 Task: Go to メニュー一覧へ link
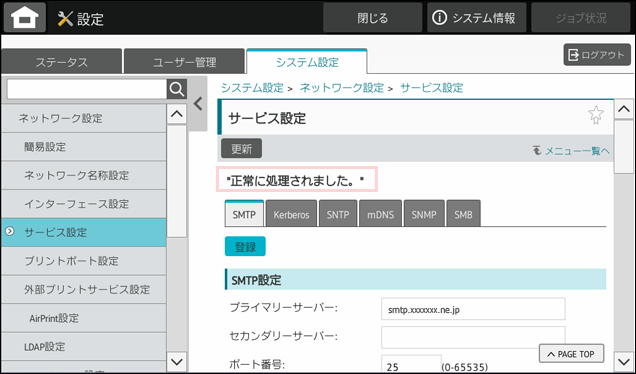click(x=572, y=151)
